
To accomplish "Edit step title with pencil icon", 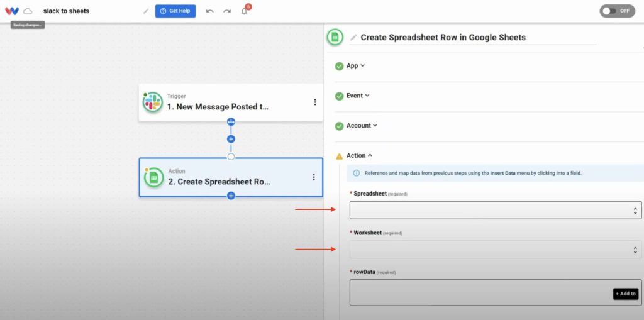I will 353,38.
